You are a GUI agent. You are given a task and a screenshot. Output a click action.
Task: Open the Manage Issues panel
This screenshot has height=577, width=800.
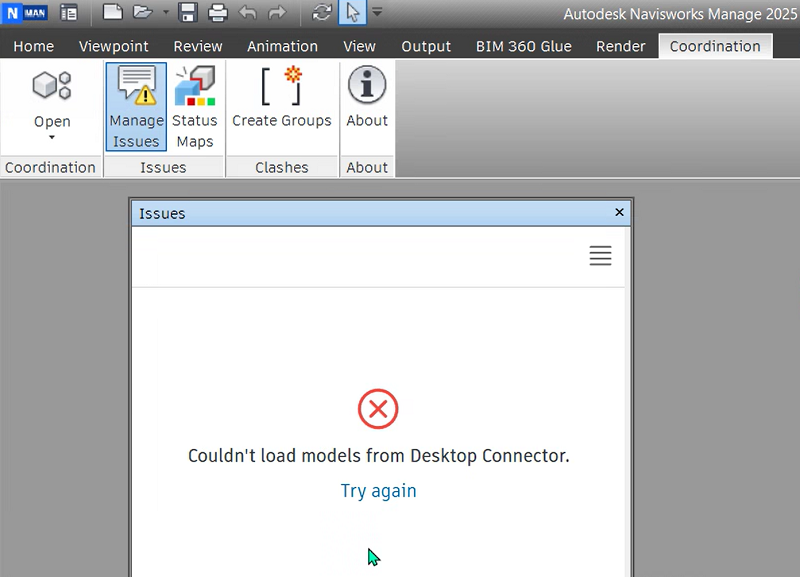tap(135, 105)
